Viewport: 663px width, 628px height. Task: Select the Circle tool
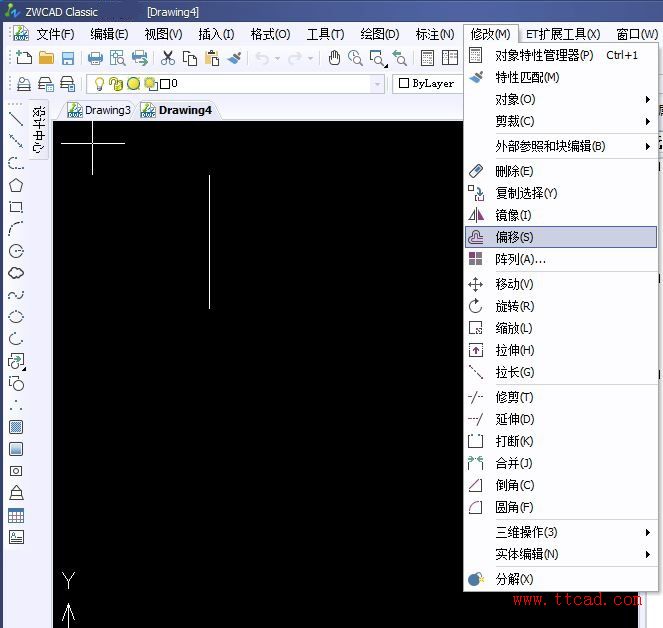[16, 251]
